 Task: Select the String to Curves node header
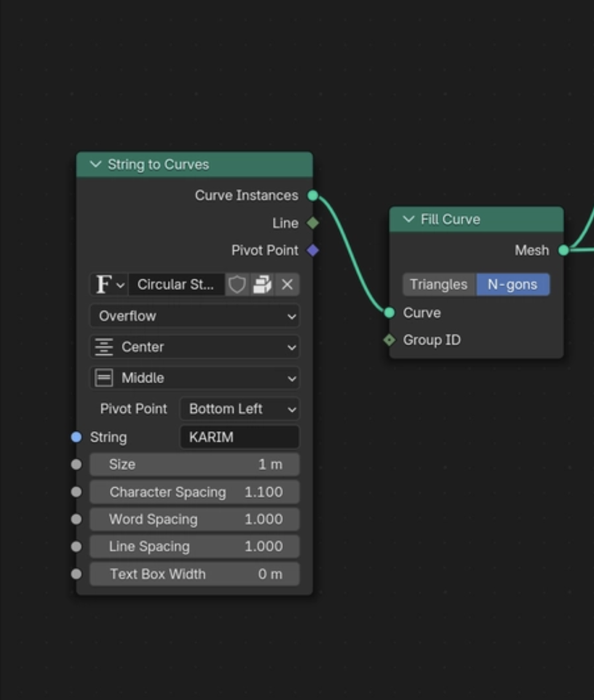coord(194,164)
